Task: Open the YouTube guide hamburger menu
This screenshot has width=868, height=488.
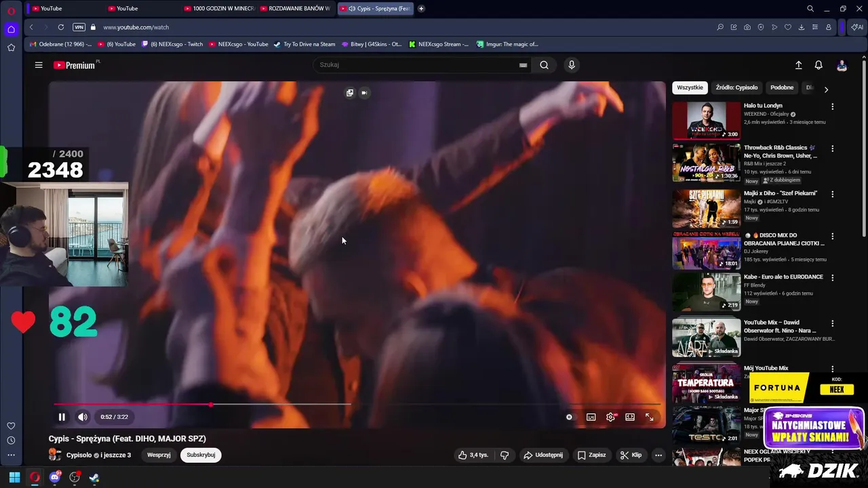Action: pyautogui.click(x=39, y=65)
